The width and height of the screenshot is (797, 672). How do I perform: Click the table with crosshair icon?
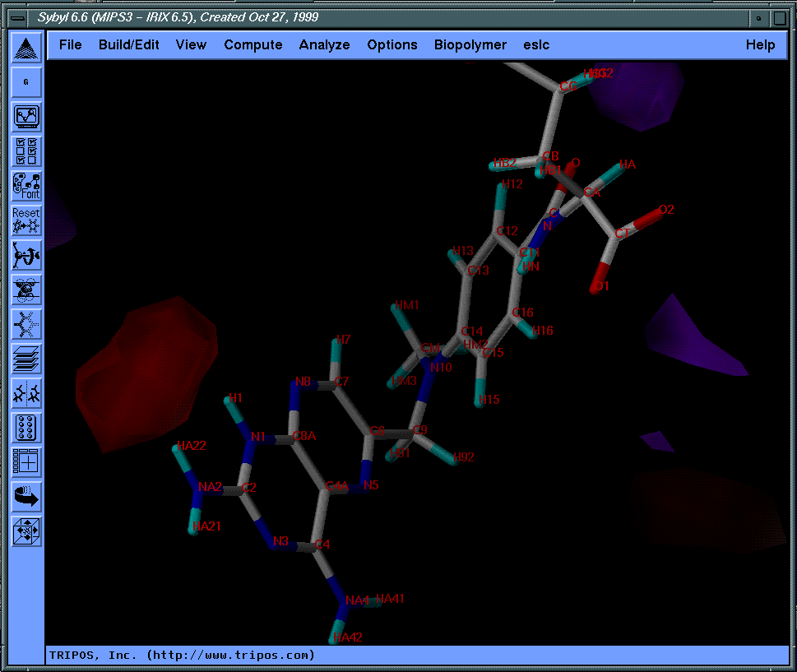(27, 462)
